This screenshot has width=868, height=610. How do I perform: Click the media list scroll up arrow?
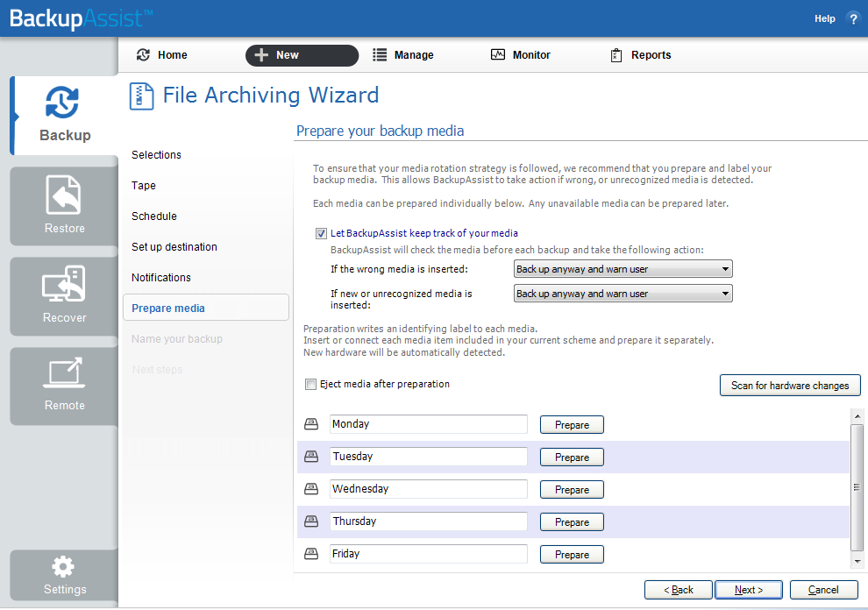click(857, 415)
